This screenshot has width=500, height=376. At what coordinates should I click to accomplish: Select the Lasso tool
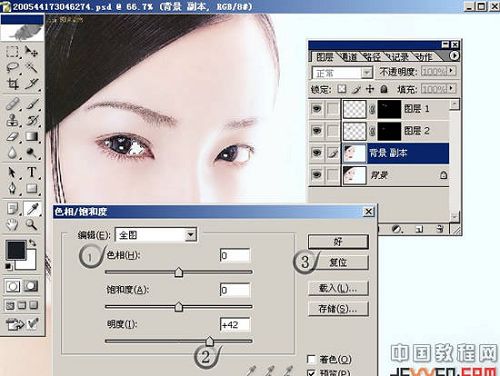pyautogui.click(x=13, y=68)
